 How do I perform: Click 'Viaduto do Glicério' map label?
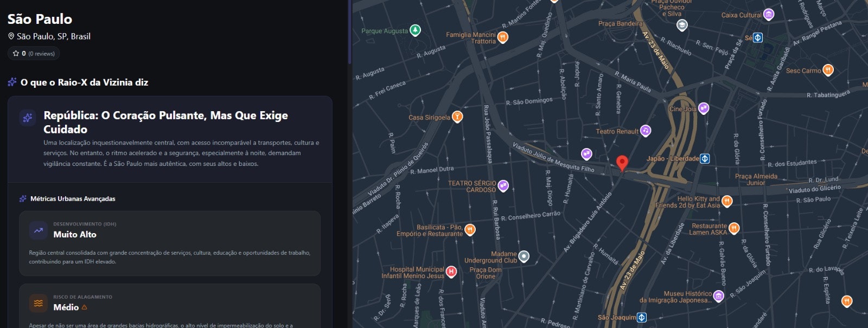coord(815,189)
